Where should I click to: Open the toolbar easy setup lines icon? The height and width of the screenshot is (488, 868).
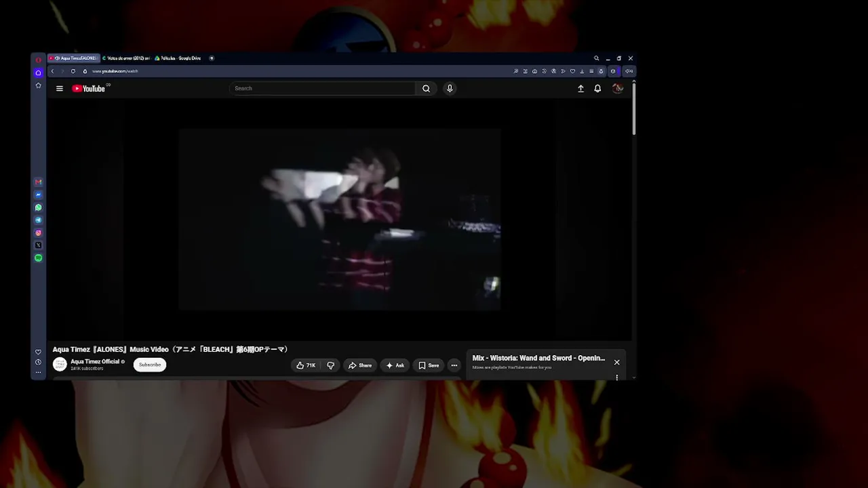(591, 71)
